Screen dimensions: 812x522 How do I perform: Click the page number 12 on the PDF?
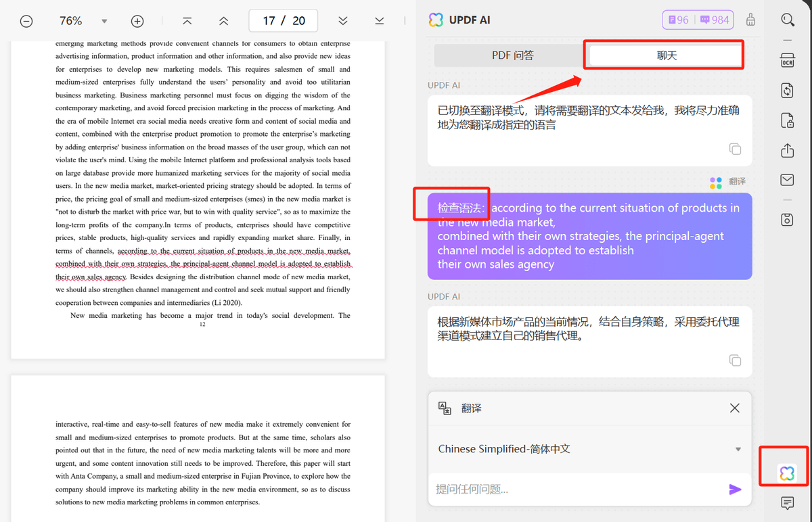point(202,325)
